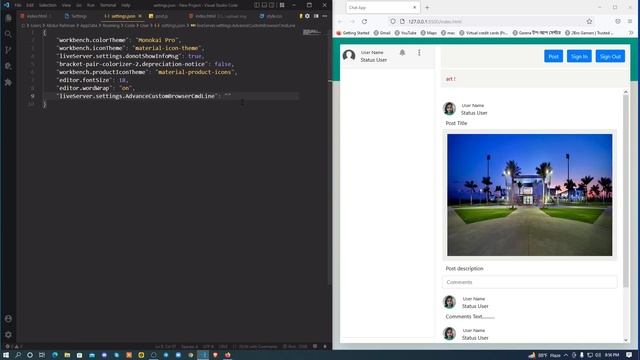Screen dimensions: 640x360
Task: Show more bookmarks chevron in Firefox
Action: 631,33
